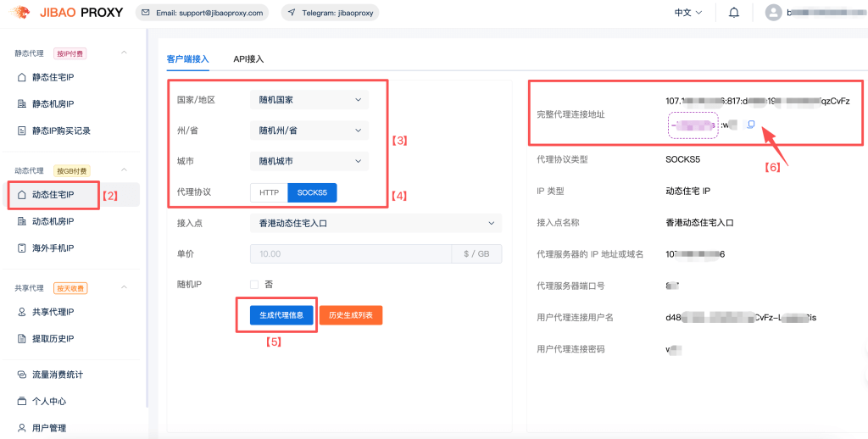Click the SOCKS5 protocol type value
This screenshot has height=439, width=868.
[x=682, y=159]
